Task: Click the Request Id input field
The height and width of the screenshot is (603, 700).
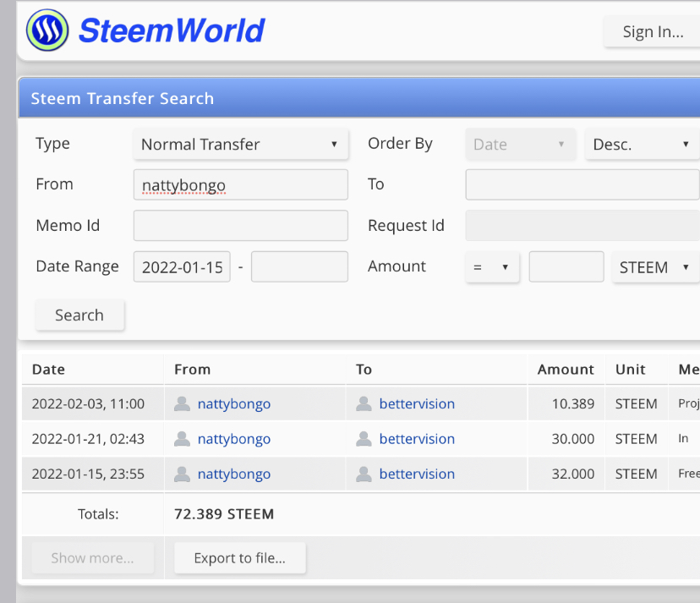Action: [582, 226]
